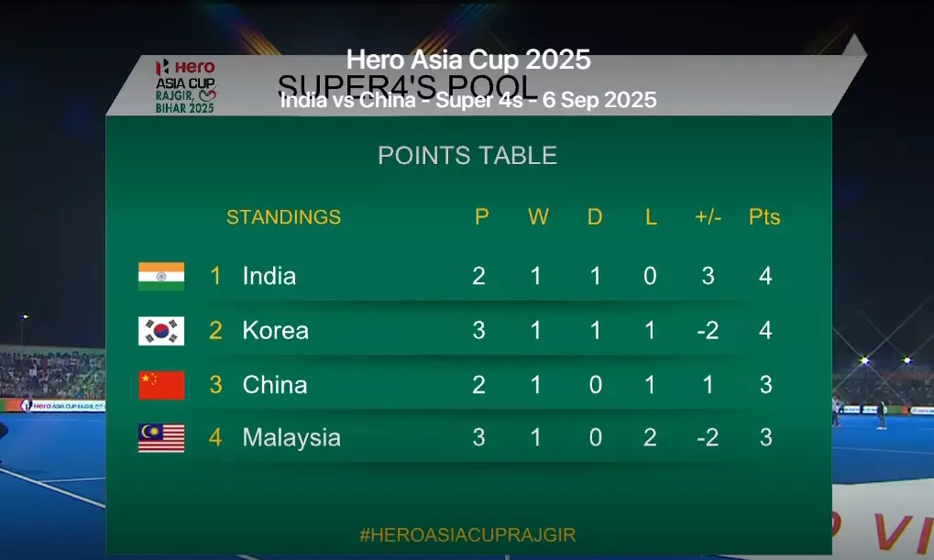The width and height of the screenshot is (934, 560).
Task: Click the Hero Asia Cup Rajgir logo
Action: (x=185, y=85)
